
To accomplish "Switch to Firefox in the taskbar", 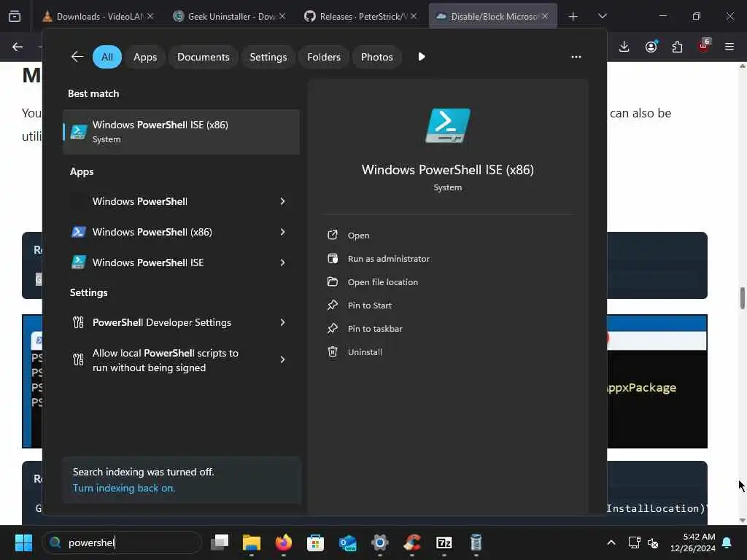I will pyautogui.click(x=284, y=542).
